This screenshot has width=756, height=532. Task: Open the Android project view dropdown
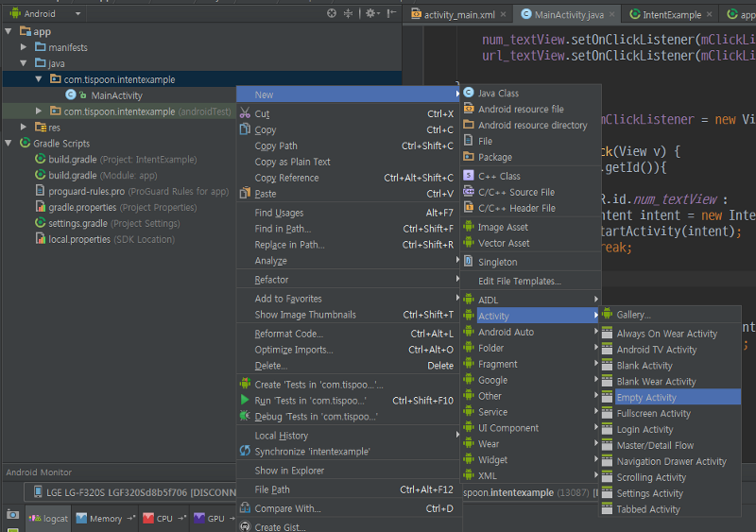45,14
